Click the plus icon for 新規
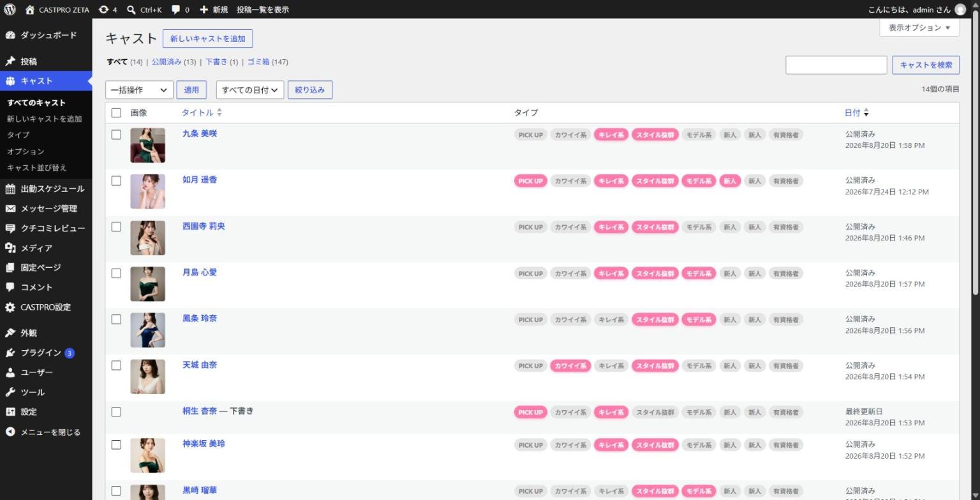Image resolution: width=980 pixels, height=500 pixels. click(204, 10)
